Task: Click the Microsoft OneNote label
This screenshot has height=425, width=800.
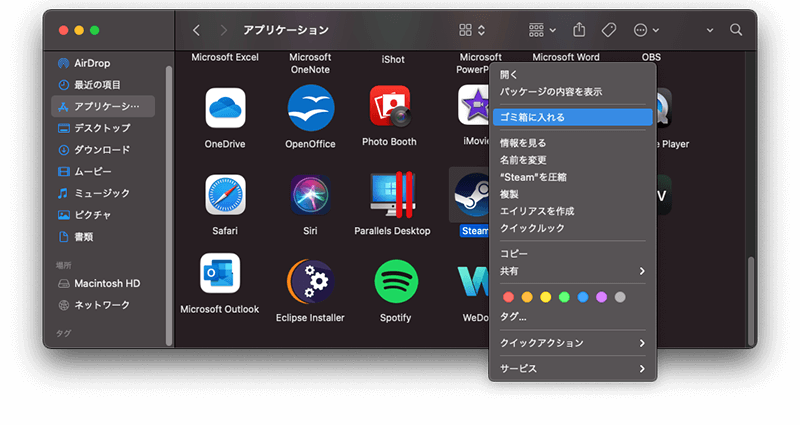Action: [x=310, y=63]
